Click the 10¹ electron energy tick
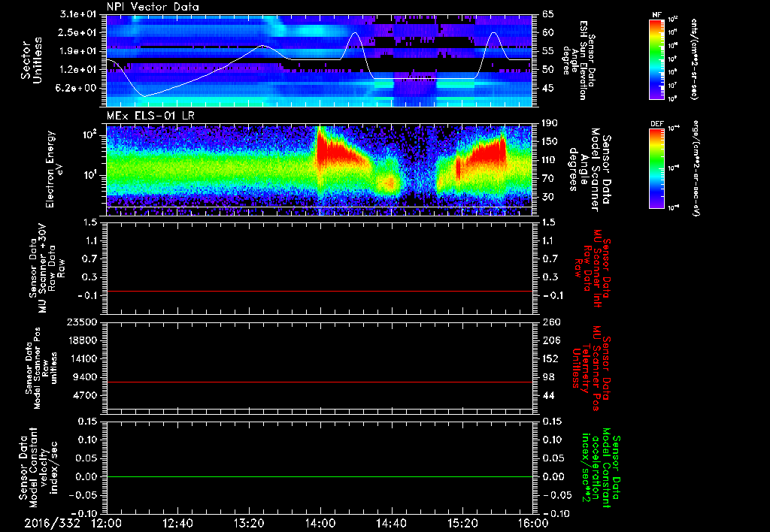This screenshot has height=532, width=770. [90, 175]
